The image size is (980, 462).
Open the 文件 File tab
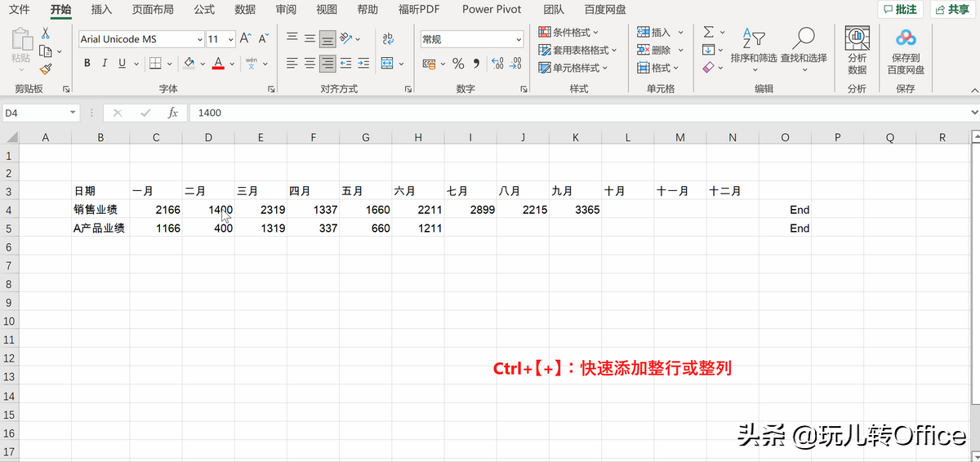click(20, 10)
